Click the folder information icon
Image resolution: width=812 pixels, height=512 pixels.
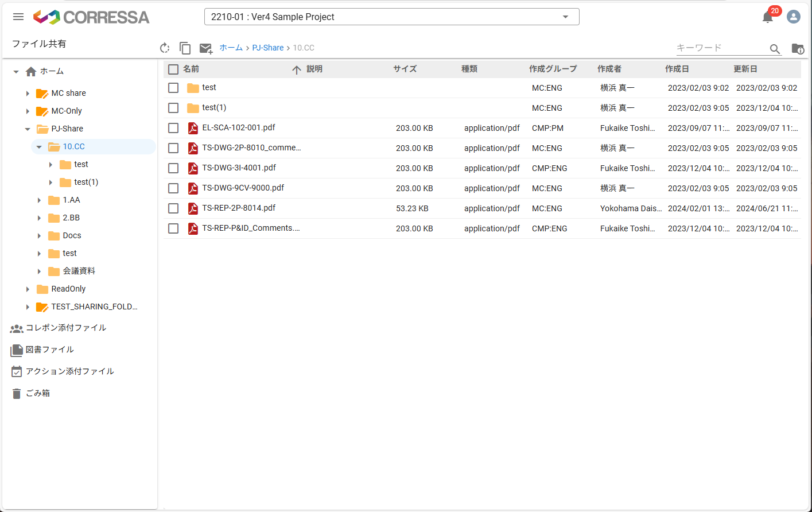click(798, 49)
